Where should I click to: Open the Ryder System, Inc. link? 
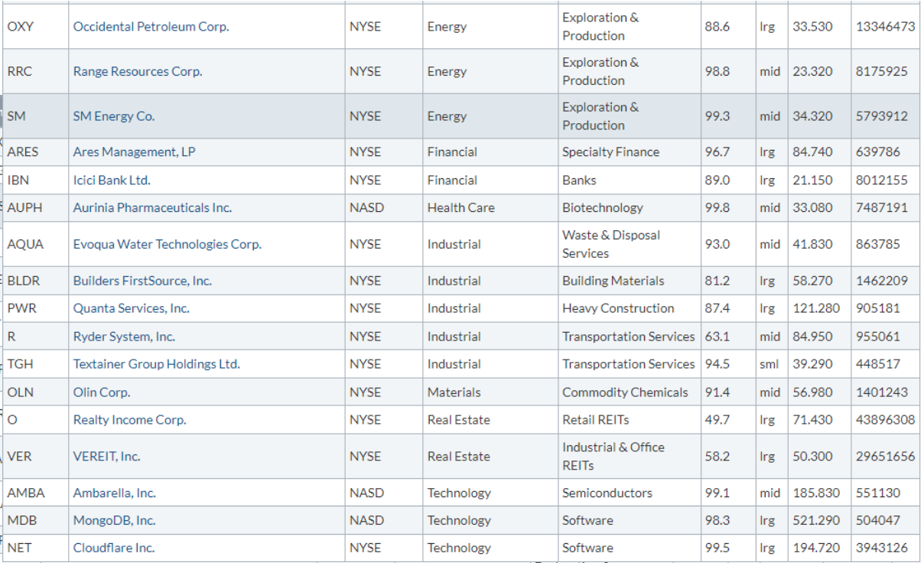tap(124, 337)
